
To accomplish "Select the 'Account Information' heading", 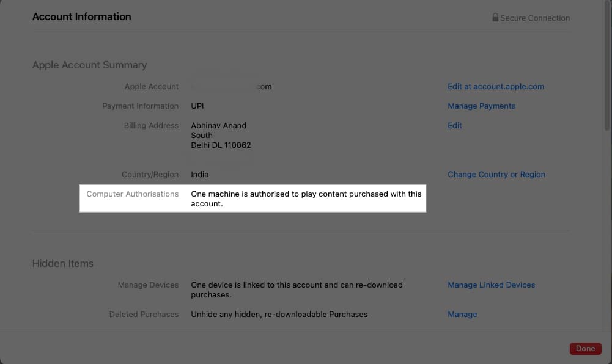I will [81, 16].
